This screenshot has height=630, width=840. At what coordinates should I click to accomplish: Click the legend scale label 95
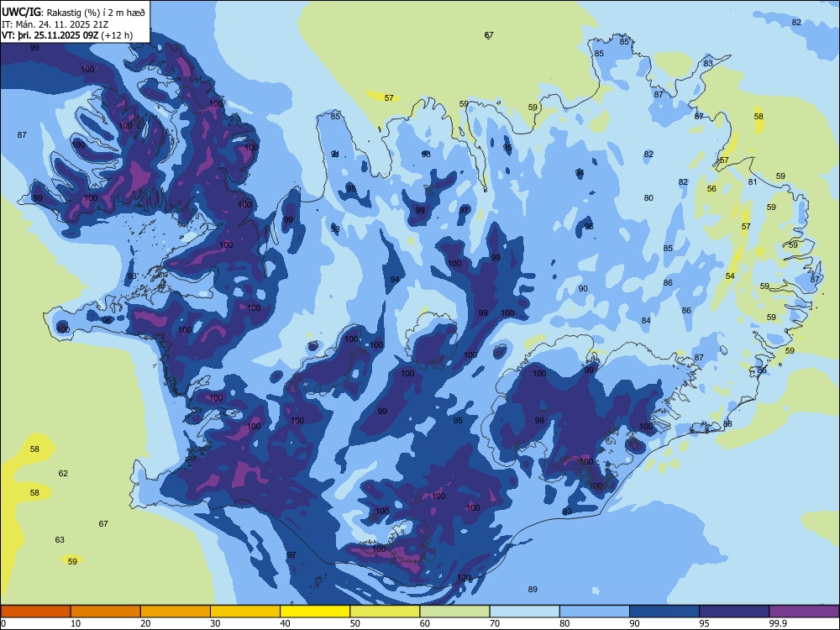click(705, 623)
